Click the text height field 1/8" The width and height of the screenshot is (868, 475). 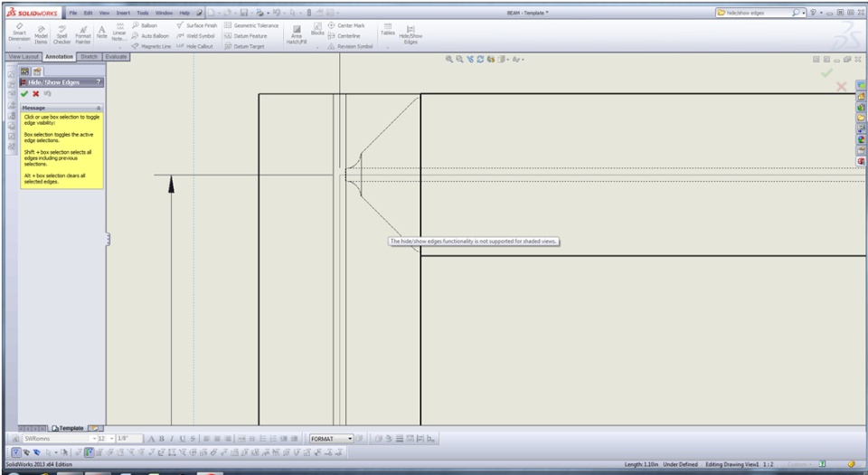pos(129,439)
